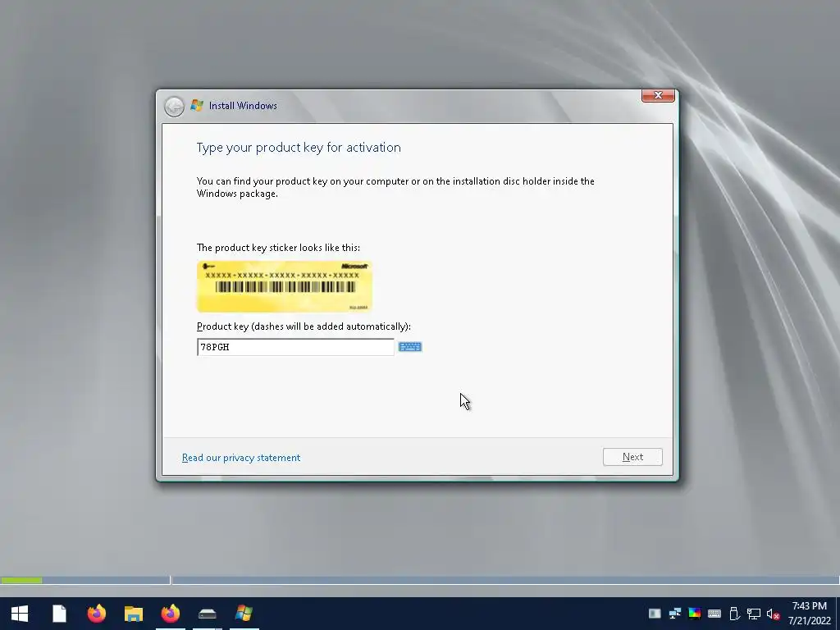
Task: Click the muted speaker volume icon
Action: (x=773, y=614)
